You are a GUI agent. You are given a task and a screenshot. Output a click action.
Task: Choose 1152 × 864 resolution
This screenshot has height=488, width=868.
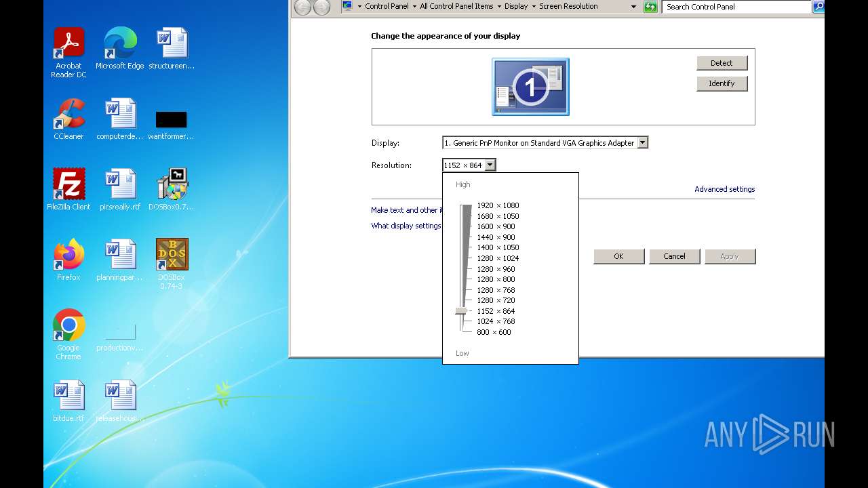pos(496,311)
